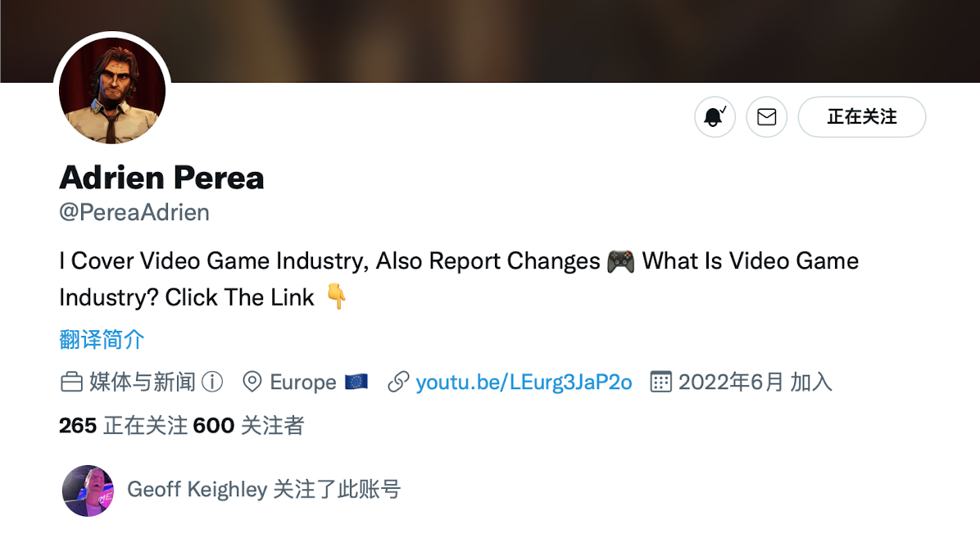Screen dimensions: 980x534
Task: Click the calendar join date icon
Action: [660, 382]
